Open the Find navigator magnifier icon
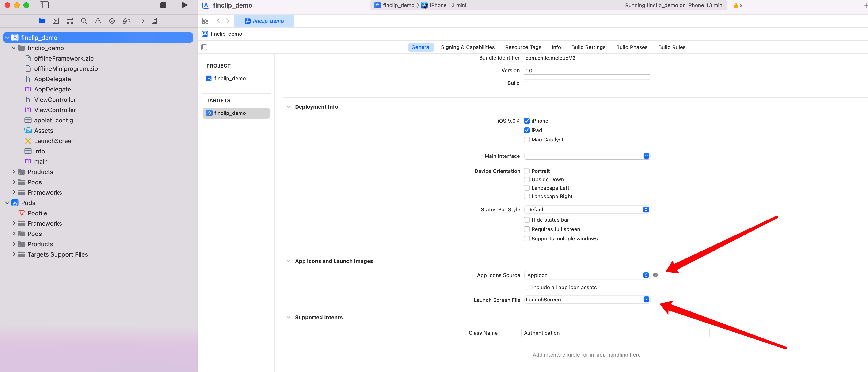Viewport: 868px width, 372px height. coord(84,21)
